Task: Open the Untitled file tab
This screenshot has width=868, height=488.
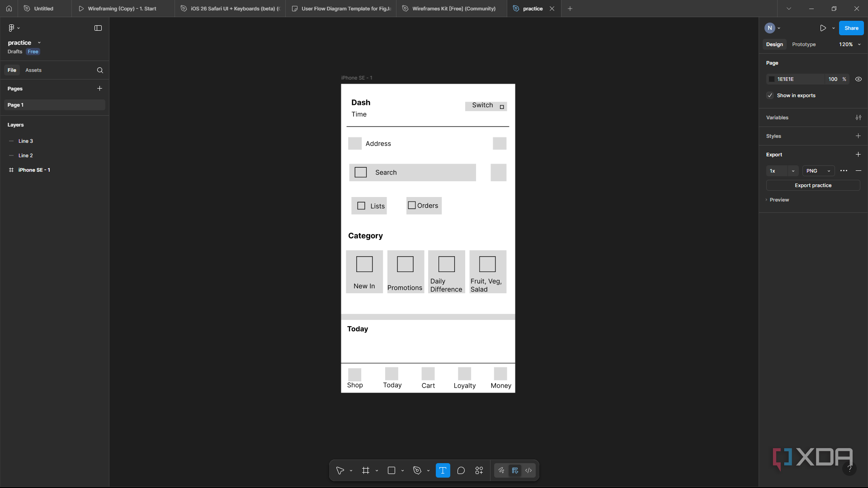Action: [x=43, y=9]
